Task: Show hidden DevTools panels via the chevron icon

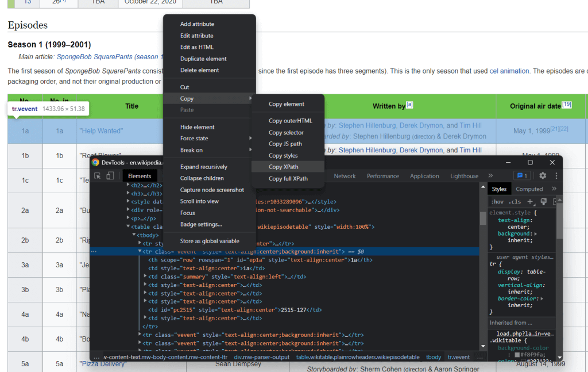Action: (491, 175)
